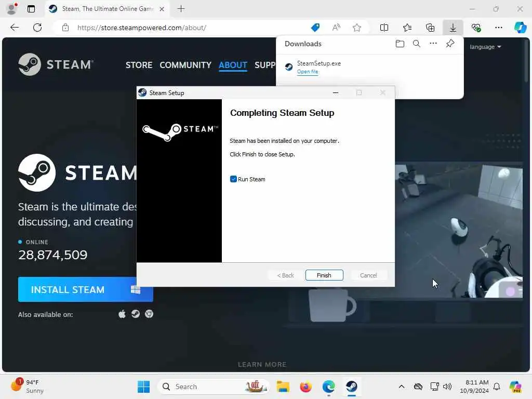Uncheck the Run Steam checkbox
This screenshot has height=399, width=532.
tap(233, 179)
